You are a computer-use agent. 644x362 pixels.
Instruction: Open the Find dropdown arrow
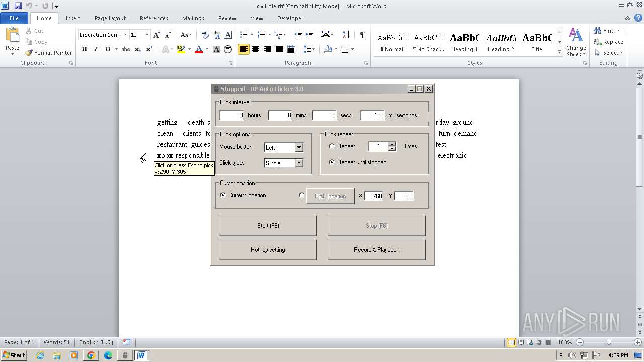619,31
